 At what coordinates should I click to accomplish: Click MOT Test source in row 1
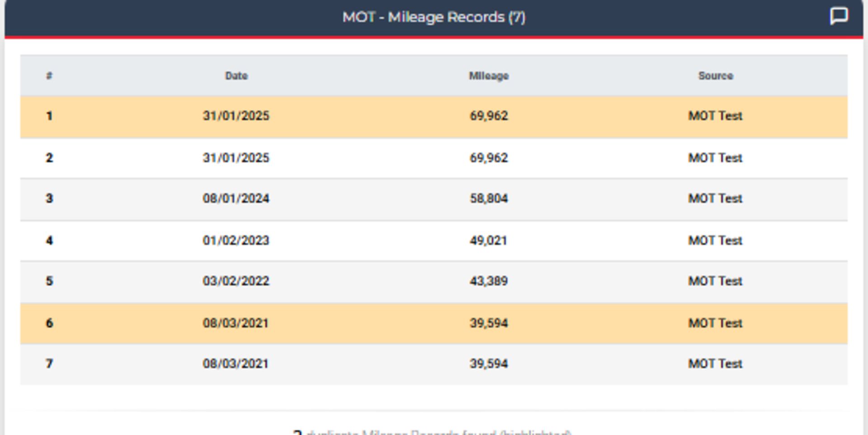click(x=715, y=116)
